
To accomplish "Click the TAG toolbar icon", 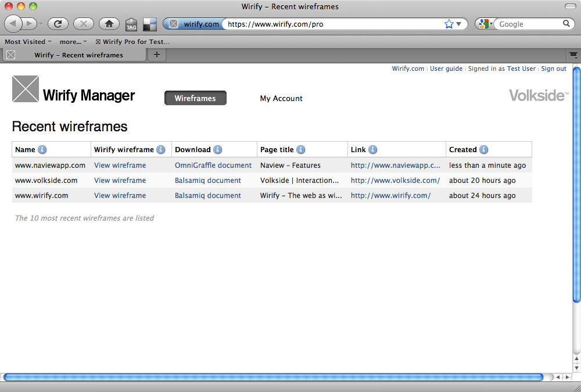I will (x=131, y=24).
